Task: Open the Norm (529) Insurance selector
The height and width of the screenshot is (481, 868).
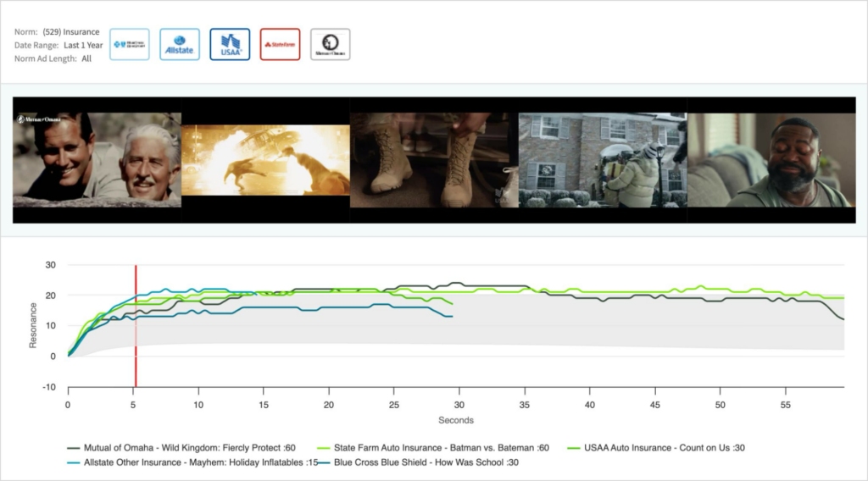Action: pyautogui.click(x=71, y=32)
